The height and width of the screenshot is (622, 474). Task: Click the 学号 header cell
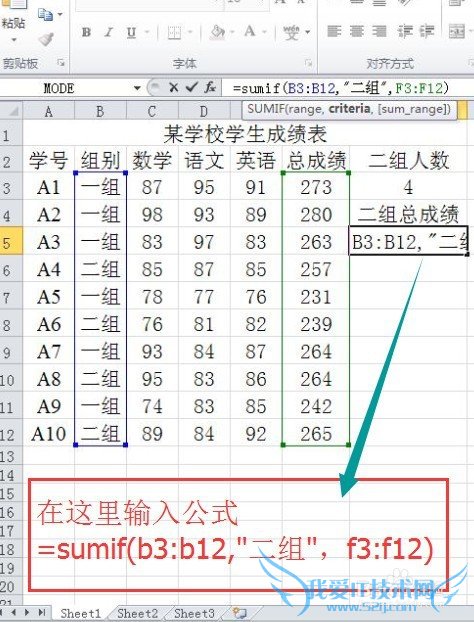(x=48, y=161)
